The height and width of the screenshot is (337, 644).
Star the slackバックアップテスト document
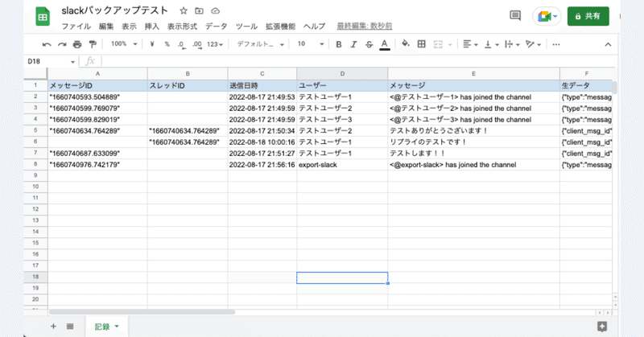pyautogui.click(x=184, y=11)
